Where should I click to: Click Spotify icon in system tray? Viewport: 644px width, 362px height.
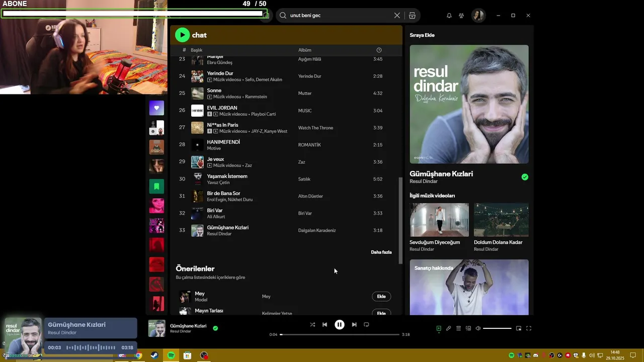point(512,355)
